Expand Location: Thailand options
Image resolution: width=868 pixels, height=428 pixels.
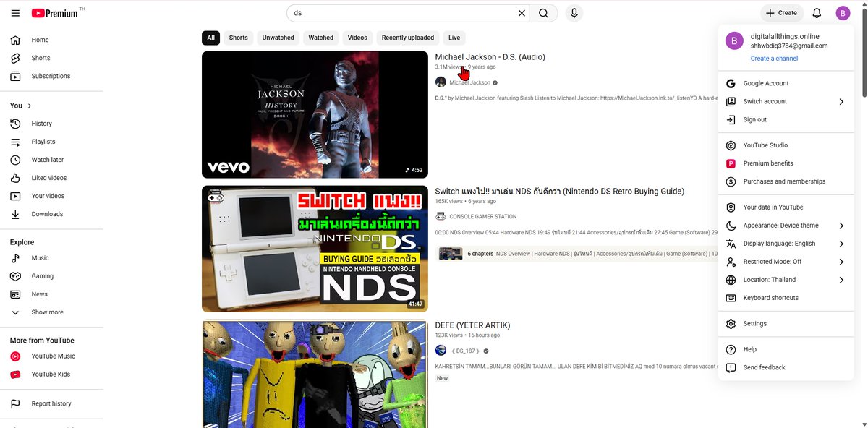tap(786, 280)
